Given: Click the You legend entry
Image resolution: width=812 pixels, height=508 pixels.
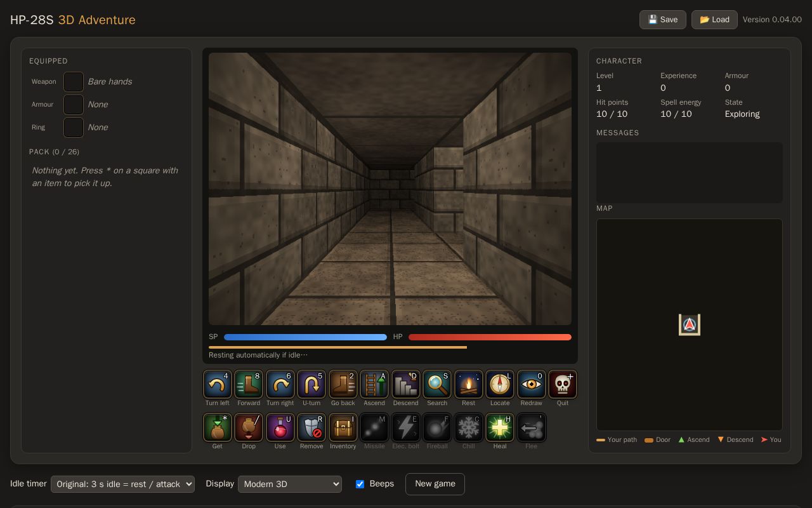Looking at the screenshot, I should coord(771,439).
